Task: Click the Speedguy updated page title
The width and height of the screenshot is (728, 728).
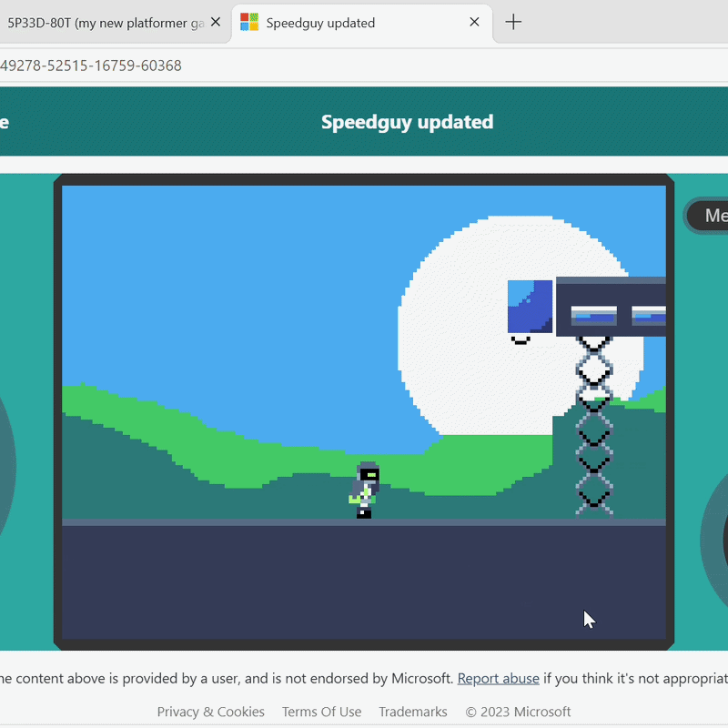Action: pyautogui.click(x=407, y=122)
